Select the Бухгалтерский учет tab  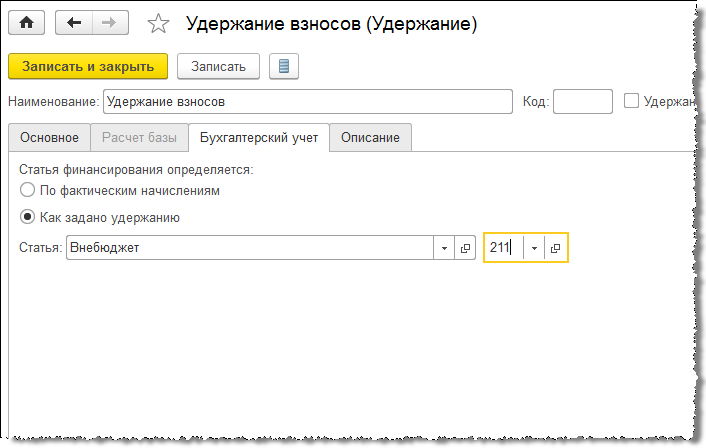[x=259, y=138]
